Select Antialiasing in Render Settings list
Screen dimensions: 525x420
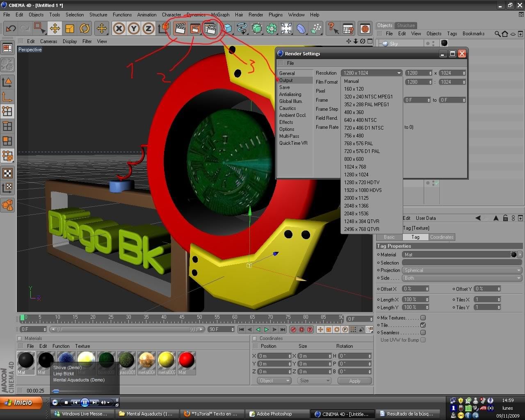pos(290,94)
